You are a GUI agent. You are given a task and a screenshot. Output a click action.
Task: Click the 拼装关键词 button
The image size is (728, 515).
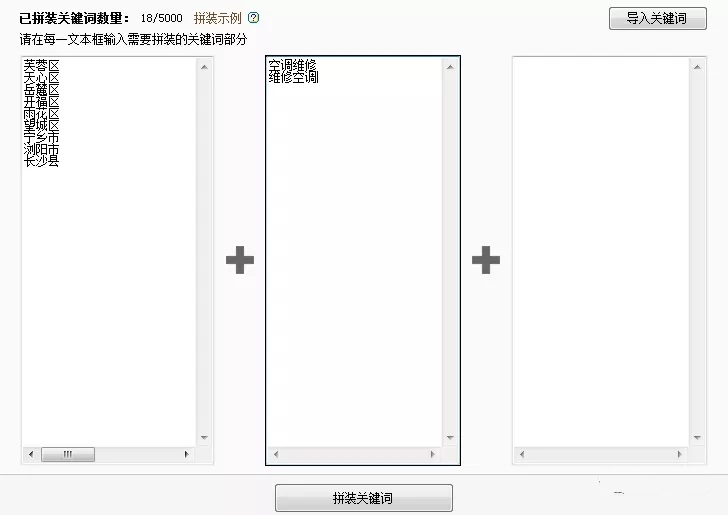(364, 498)
